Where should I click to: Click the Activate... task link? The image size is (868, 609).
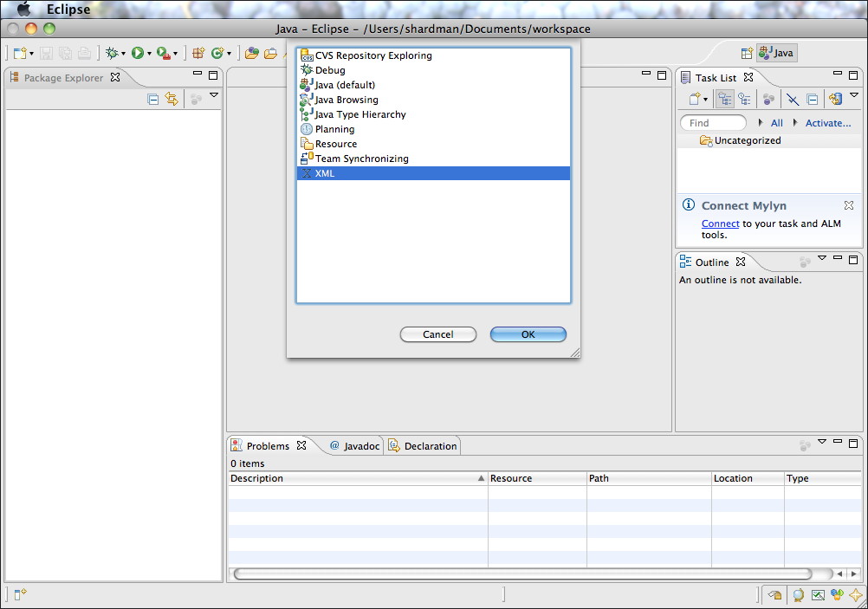coord(828,123)
